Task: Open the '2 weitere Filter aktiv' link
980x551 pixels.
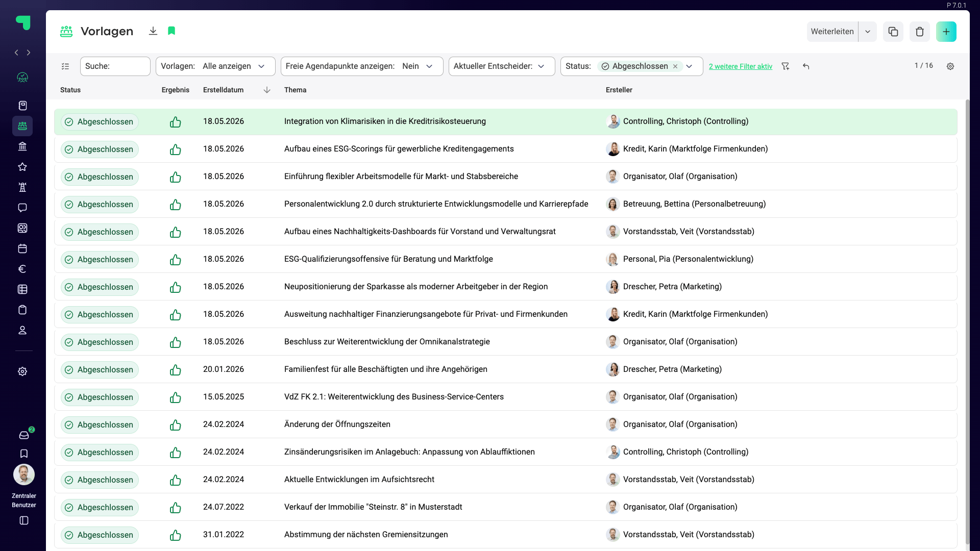Action: click(741, 66)
